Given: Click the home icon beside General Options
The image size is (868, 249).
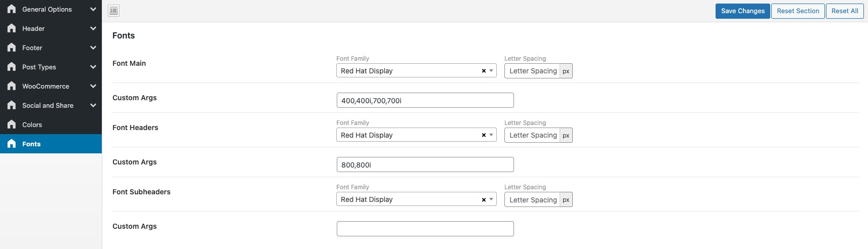Looking at the screenshot, I should coord(12,9).
